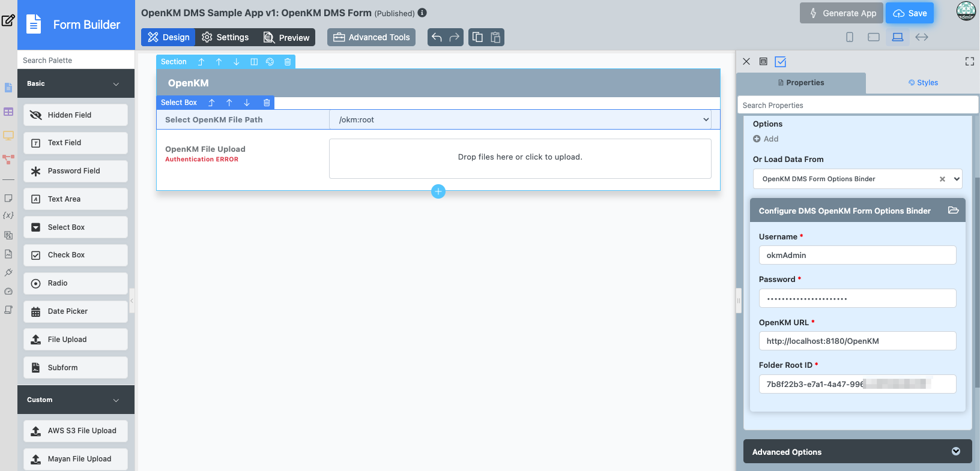Switch to mobile phone preview size
The height and width of the screenshot is (471, 980).
[850, 37]
